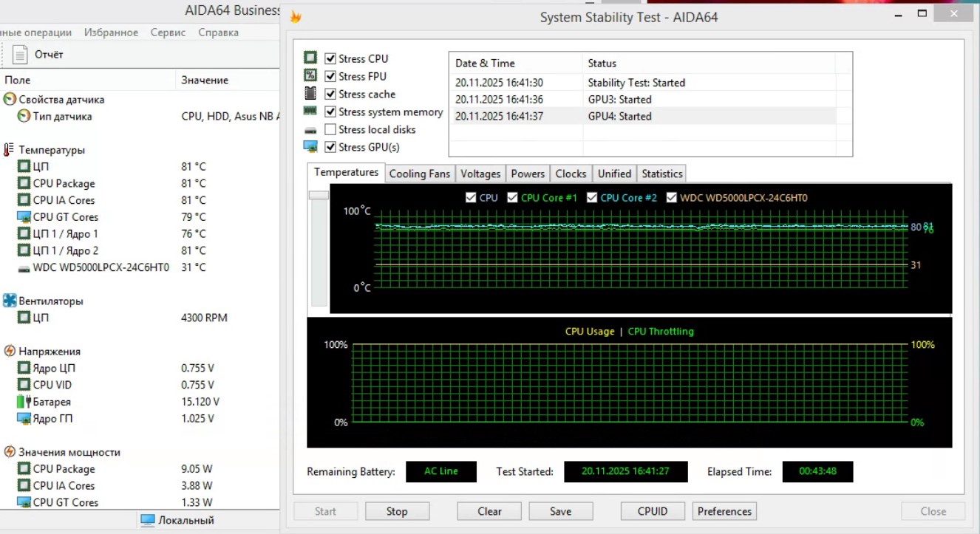Click the sensor icon beside Свойства датчика

click(x=10, y=100)
